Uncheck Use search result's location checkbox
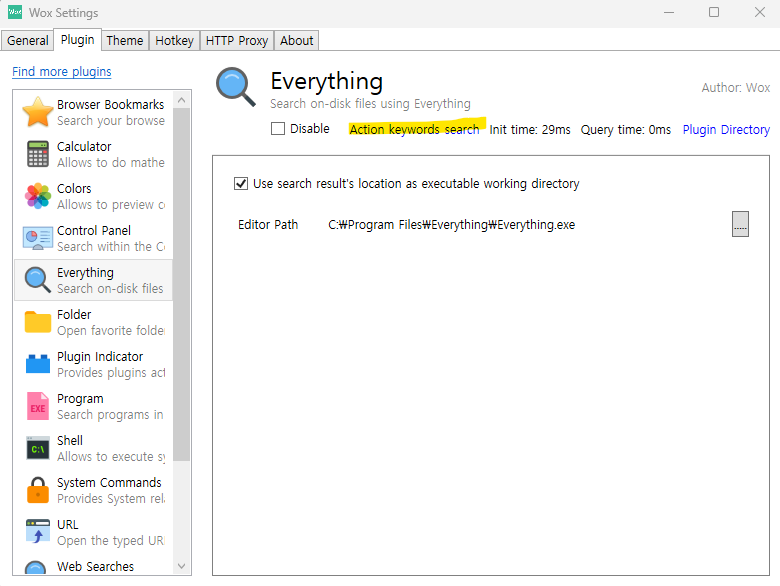The image size is (780, 586). (241, 184)
